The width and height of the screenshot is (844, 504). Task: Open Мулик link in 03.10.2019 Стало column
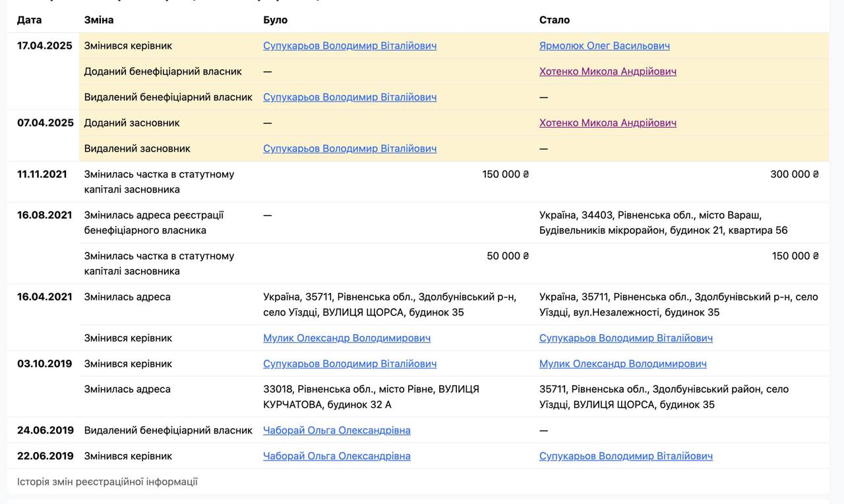pyautogui.click(x=623, y=364)
